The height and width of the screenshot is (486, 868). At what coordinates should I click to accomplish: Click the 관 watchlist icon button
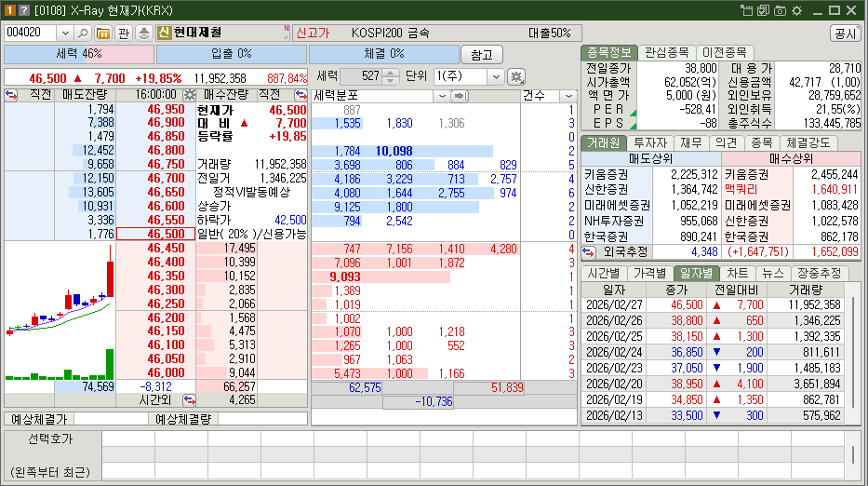[124, 33]
